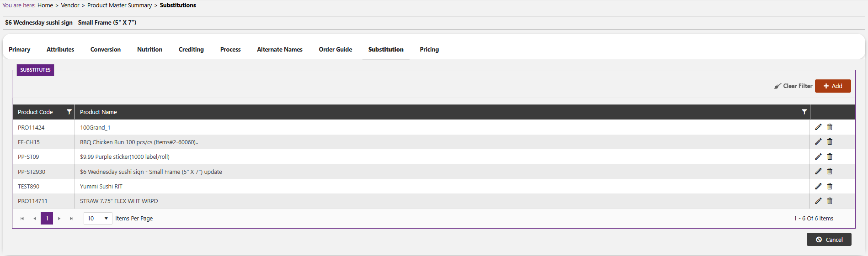Select page 1 in the pager
This screenshot has width=868, height=256.
click(47, 219)
